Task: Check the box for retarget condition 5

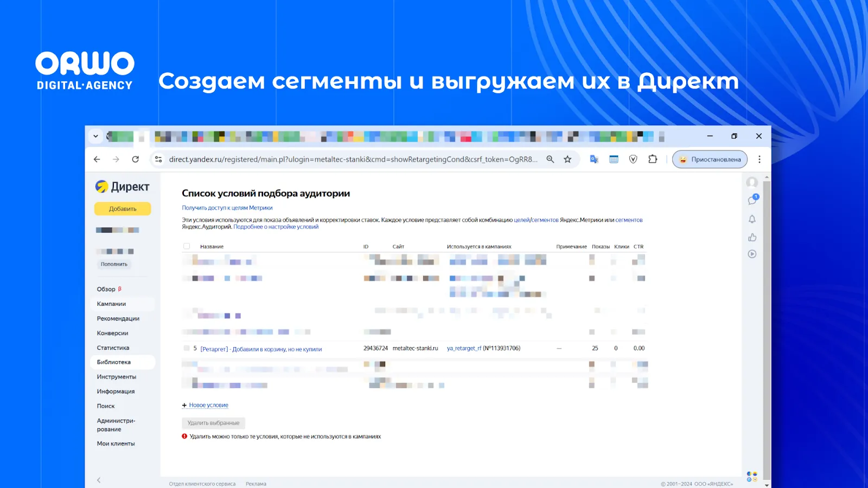Action: (187, 349)
